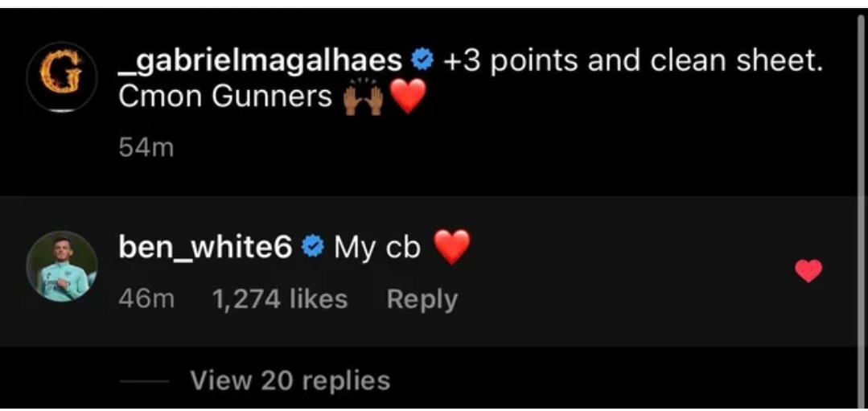Click the red heart emoji after Gunners
The image size is (868, 411).
click(409, 97)
